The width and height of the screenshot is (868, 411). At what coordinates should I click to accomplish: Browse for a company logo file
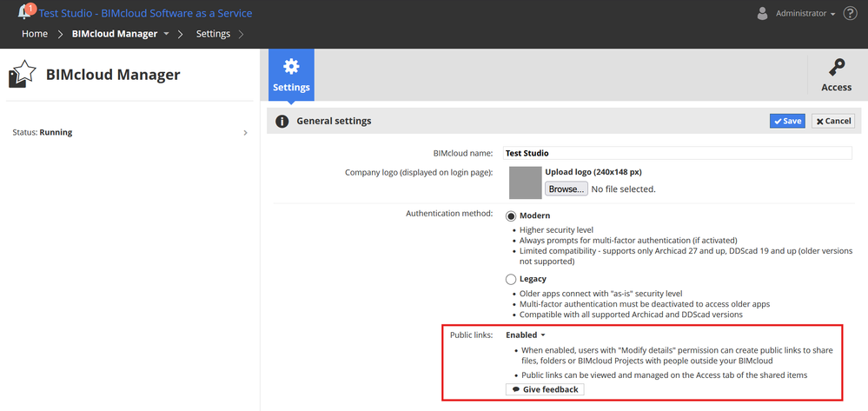567,189
